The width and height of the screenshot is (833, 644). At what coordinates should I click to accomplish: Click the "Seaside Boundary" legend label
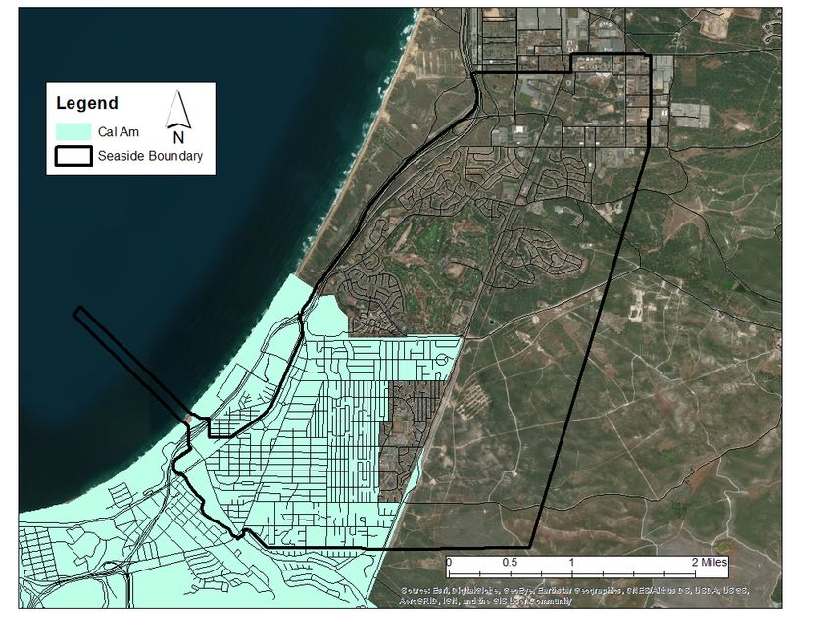pos(149,156)
